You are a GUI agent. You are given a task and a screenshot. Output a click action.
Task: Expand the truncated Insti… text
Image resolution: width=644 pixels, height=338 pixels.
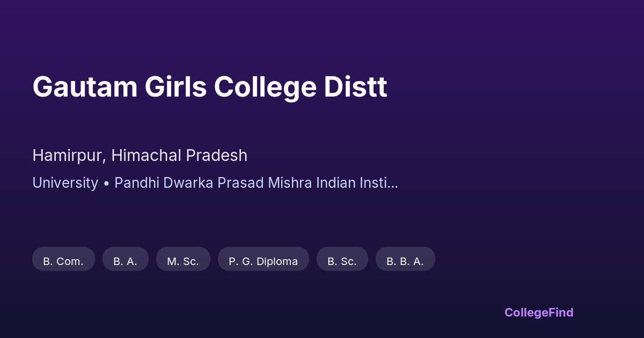[x=379, y=183]
